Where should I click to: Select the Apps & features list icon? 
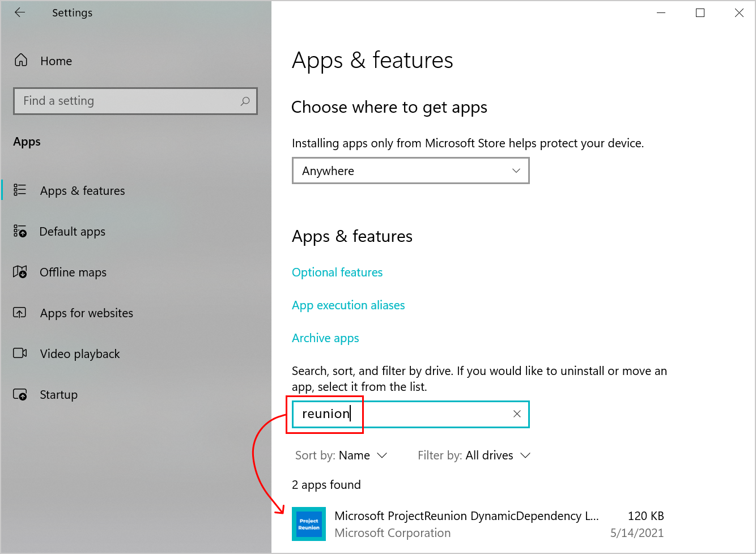click(x=20, y=190)
